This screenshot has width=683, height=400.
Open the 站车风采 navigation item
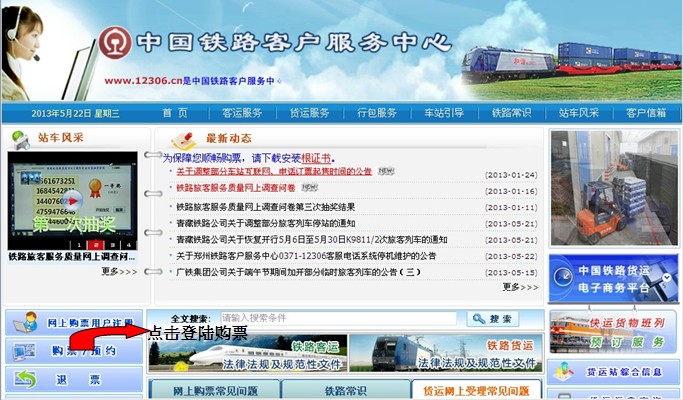coord(578,113)
